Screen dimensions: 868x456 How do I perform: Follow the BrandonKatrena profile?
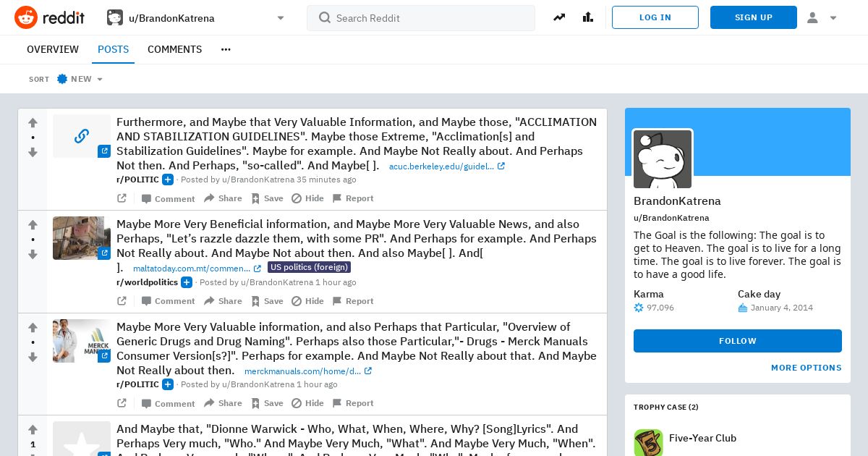coord(738,341)
